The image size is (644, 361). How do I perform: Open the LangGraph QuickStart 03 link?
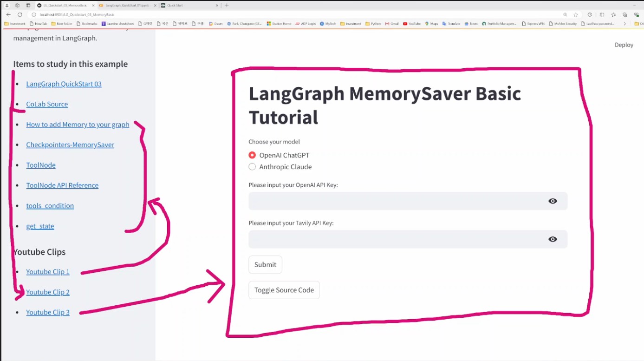[x=64, y=84]
